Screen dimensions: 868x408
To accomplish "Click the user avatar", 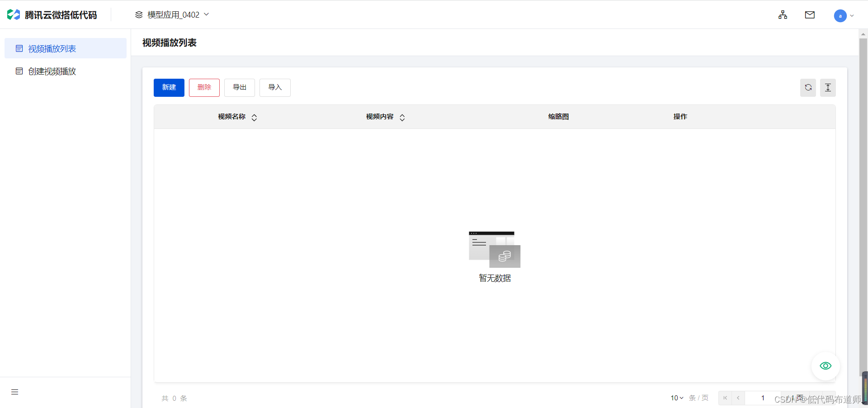I will tap(840, 16).
